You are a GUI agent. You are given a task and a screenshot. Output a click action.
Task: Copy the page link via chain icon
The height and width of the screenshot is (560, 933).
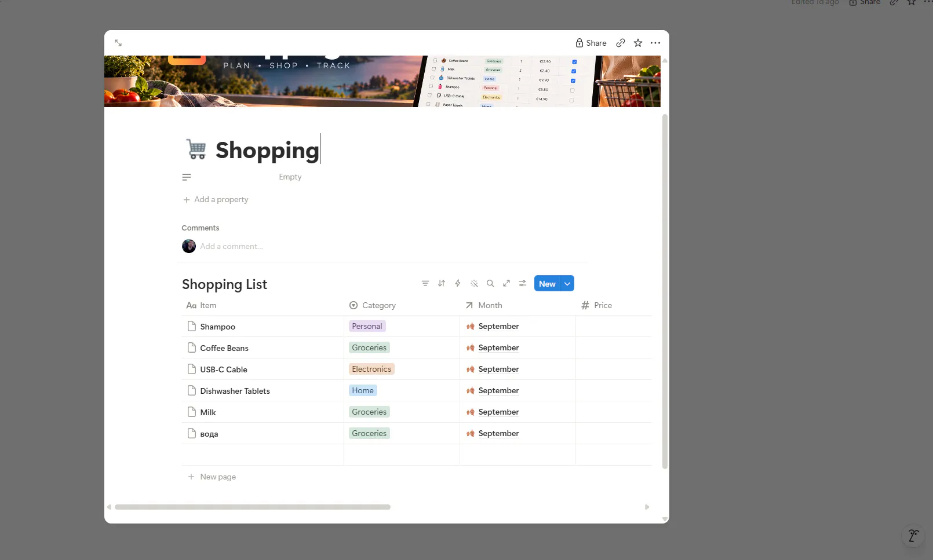pyautogui.click(x=621, y=43)
